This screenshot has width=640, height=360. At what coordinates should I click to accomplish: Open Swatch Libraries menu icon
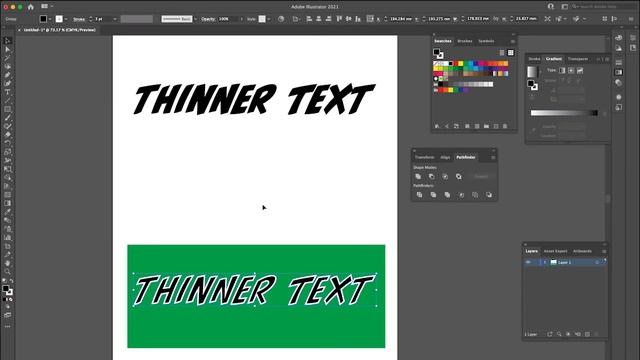tap(437, 127)
